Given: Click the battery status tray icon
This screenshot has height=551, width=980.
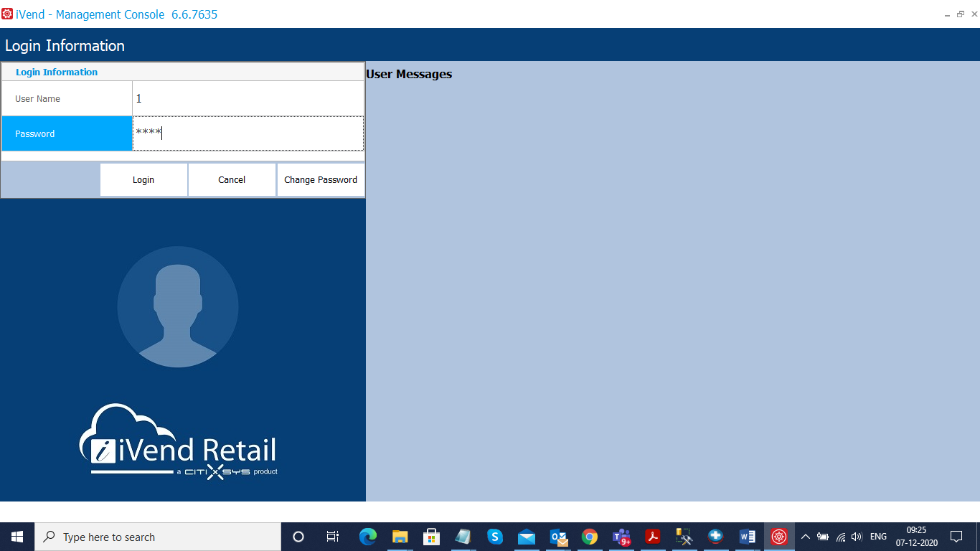Looking at the screenshot, I should [823, 537].
